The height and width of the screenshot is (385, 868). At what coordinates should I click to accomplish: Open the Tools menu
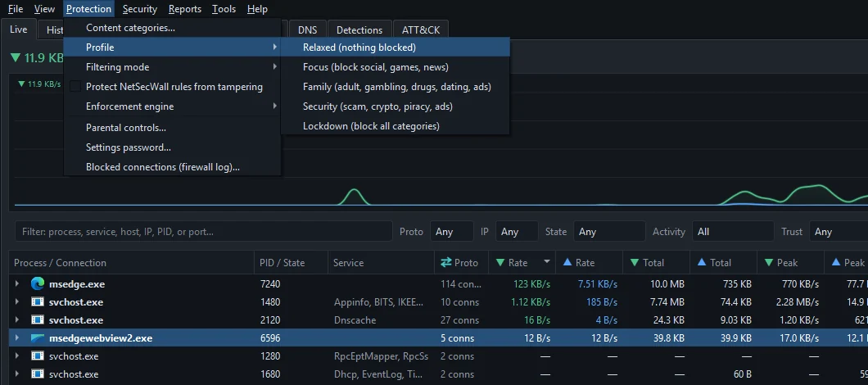[224, 9]
